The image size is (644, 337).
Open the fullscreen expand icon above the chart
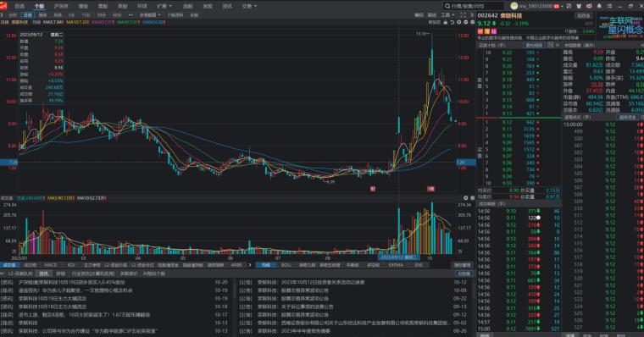tap(463, 14)
